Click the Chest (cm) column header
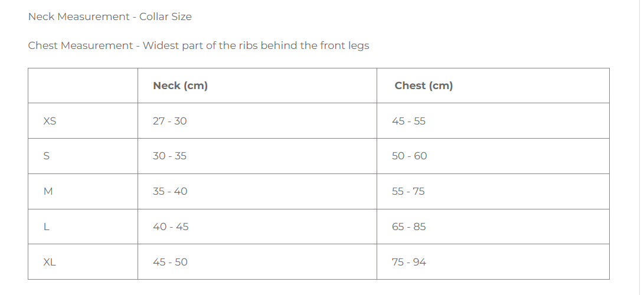This screenshot has width=644, height=295. [423, 86]
